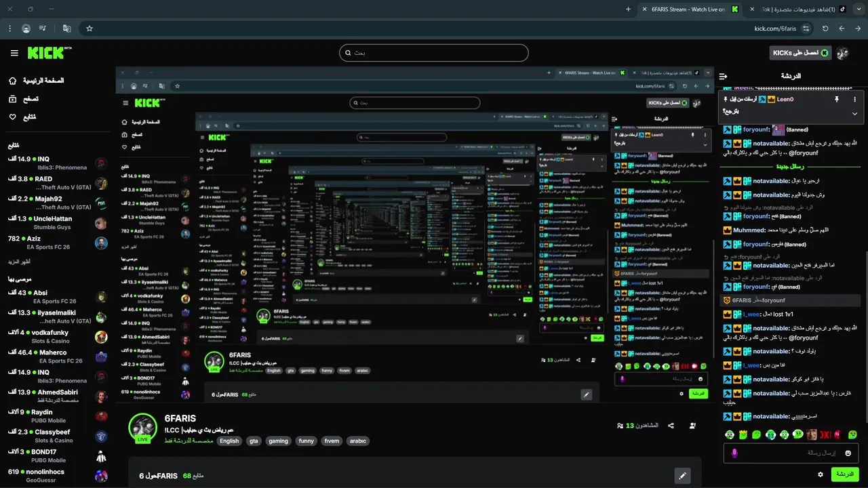Click the green chat send button
868x488 pixels.
845,474
